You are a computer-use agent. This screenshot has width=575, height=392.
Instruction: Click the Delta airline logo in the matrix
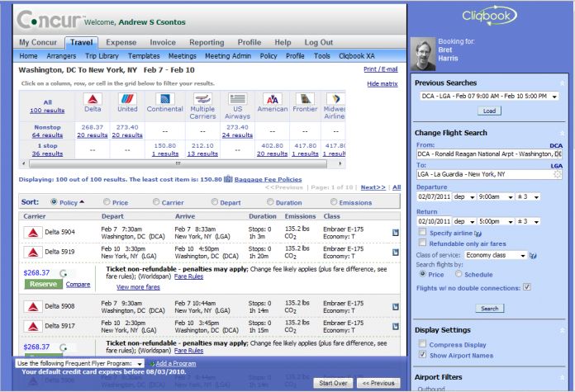pyautogui.click(x=93, y=99)
